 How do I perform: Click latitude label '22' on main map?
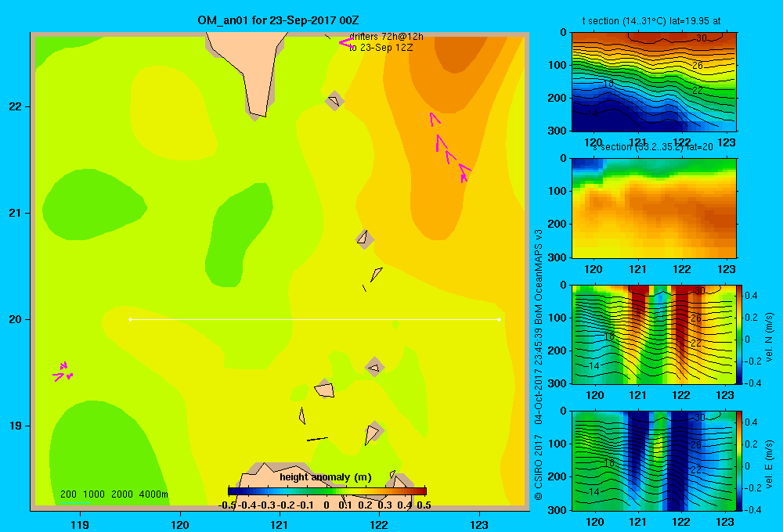click(x=16, y=107)
